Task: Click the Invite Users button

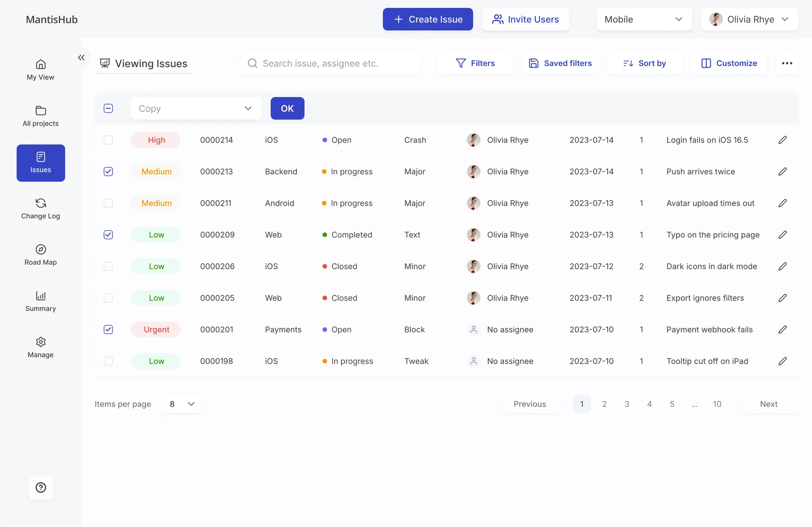Action: click(x=525, y=19)
